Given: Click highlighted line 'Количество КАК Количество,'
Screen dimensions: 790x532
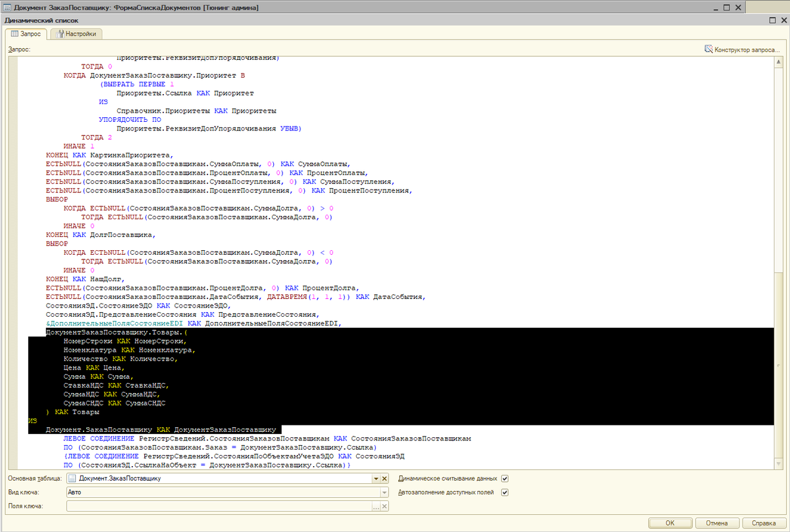Looking at the screenshot, I should [x=120, y=359].
